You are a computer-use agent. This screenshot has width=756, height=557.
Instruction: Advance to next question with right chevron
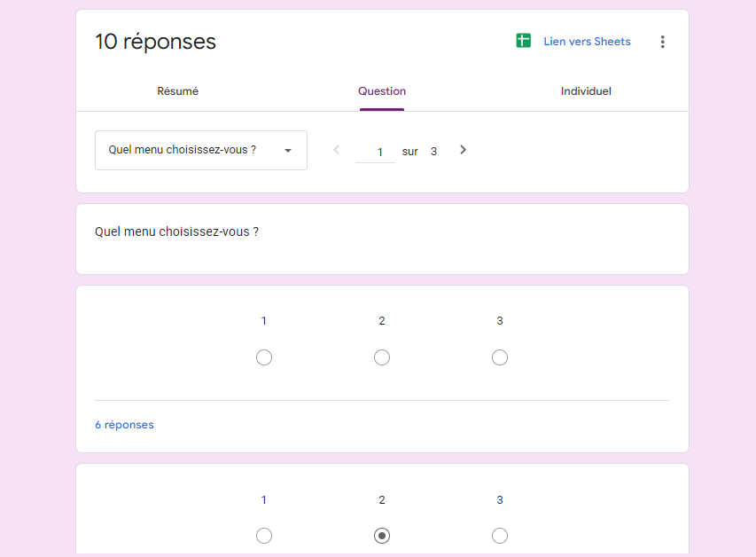[463, 150]
